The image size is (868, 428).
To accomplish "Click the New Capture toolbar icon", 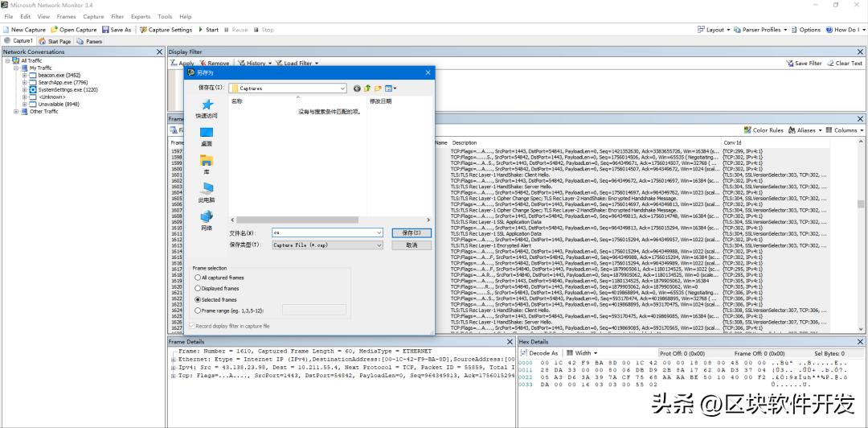I will coord(7,30).
